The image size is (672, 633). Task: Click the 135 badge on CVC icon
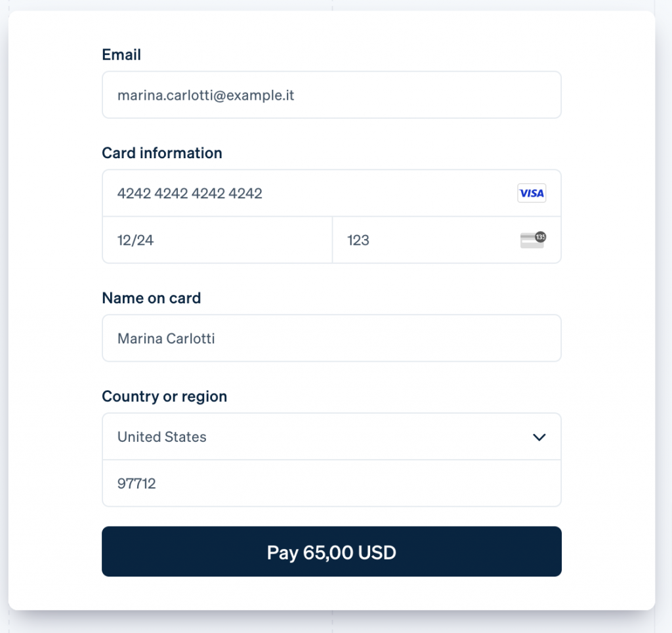[x=541, y=237]
